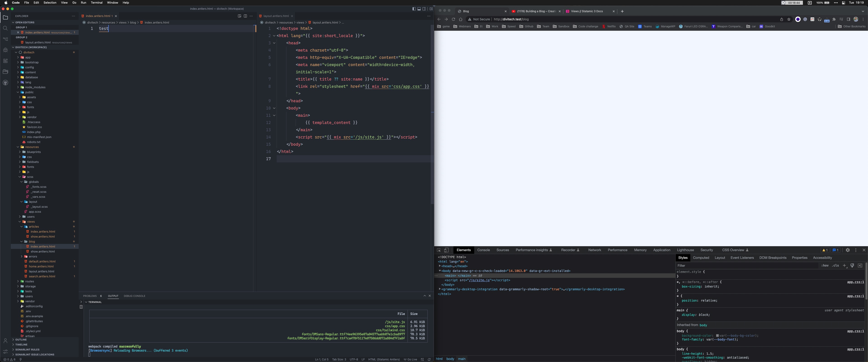Open the Run and Debug bug icon
868x362 pixels.
(x=5, y=50)
